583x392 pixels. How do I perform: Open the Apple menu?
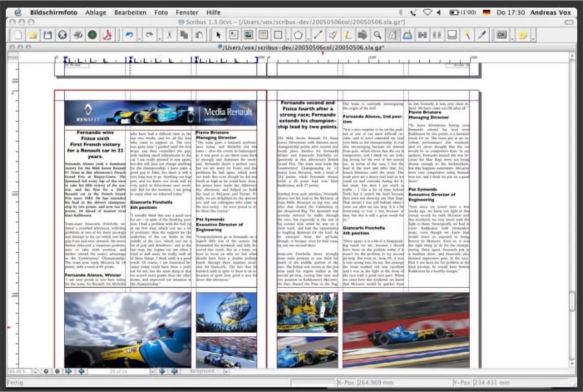click(x=18, y=13)
